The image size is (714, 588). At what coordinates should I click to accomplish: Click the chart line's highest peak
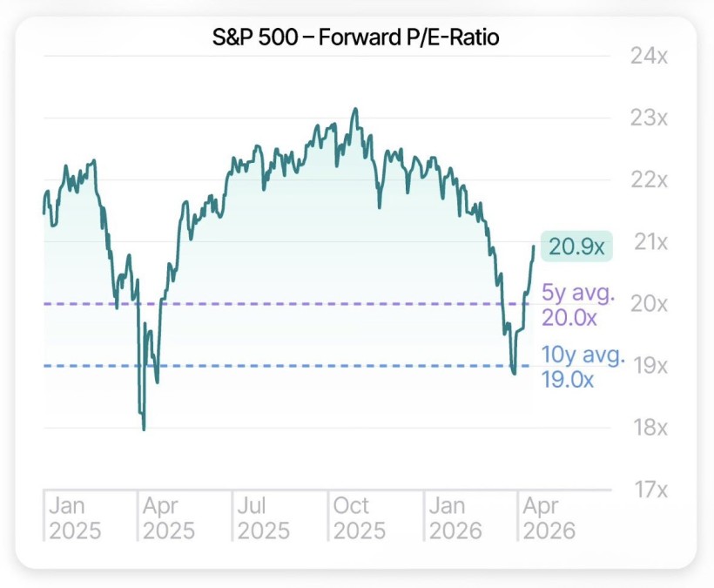(x=354, y=110)
